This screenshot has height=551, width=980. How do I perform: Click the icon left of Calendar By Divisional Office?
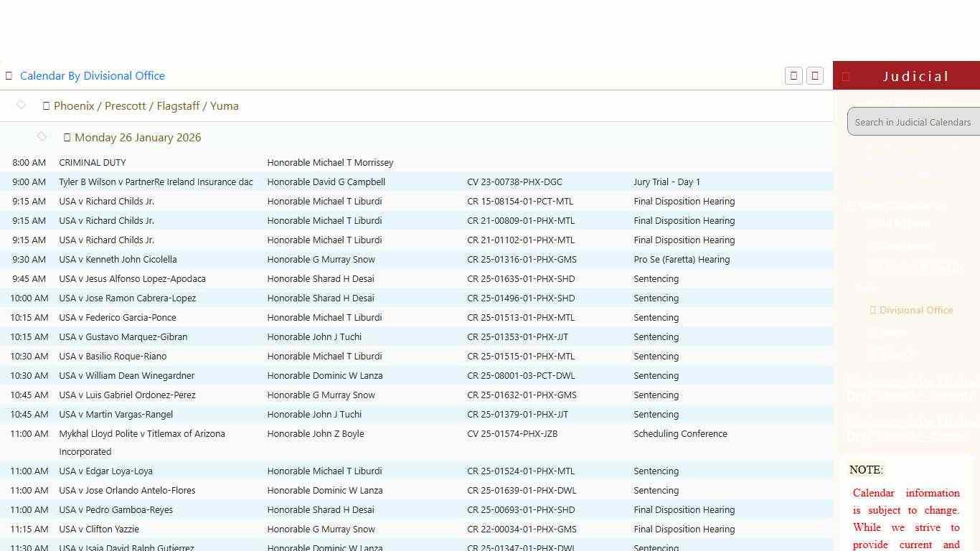click(9, 76)
